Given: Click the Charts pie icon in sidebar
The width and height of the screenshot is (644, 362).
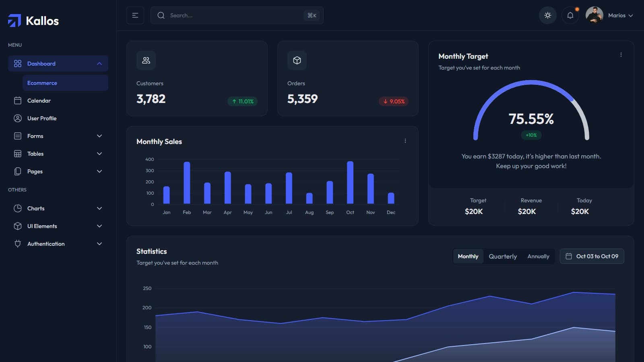Looking at the screenshot, I should (x=18, y=208).
